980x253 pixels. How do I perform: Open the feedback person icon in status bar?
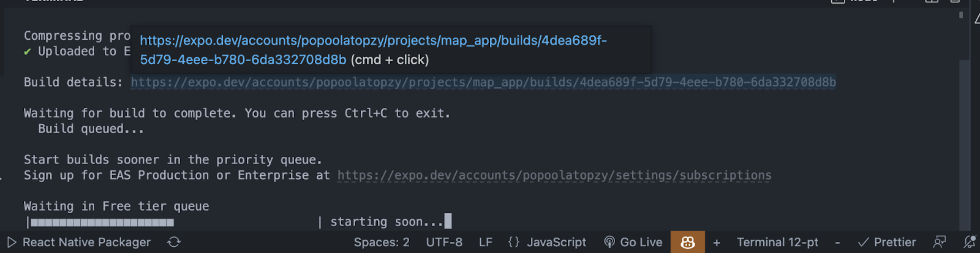click(x=940, y=242)
